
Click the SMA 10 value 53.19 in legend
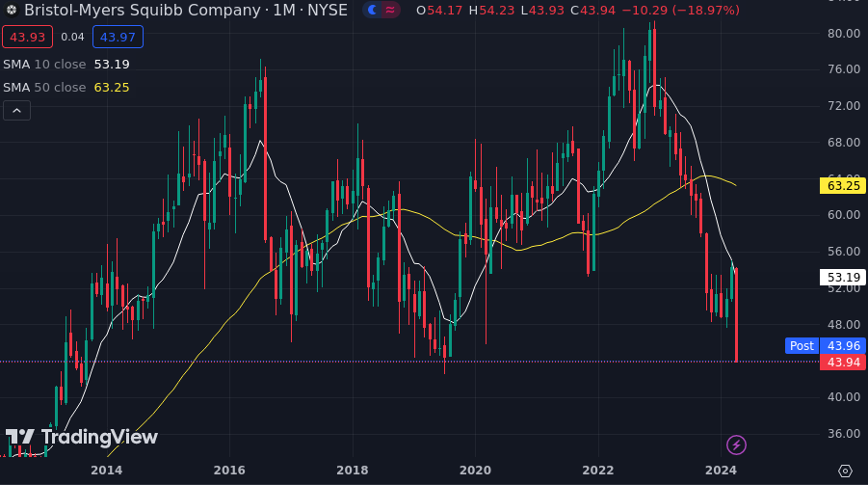(112, 65)
